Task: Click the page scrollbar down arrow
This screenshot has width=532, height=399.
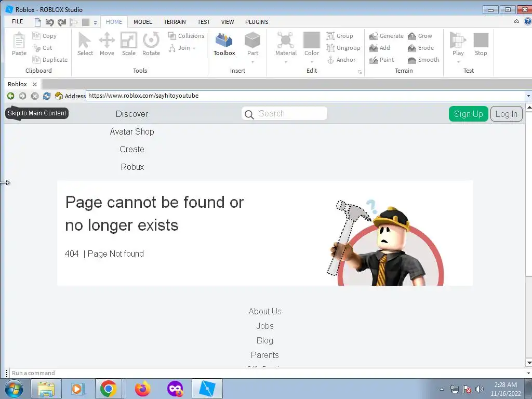Action: 528,363
